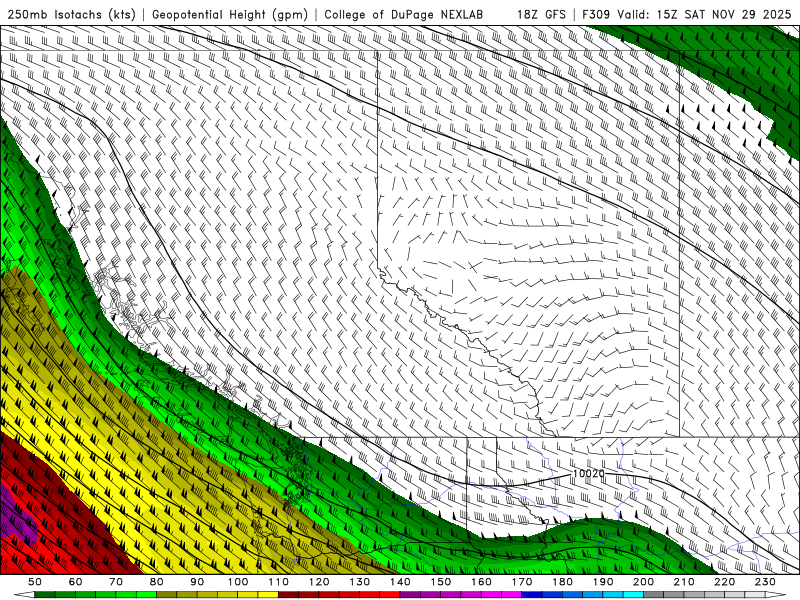800x600 pixels.
Task: Click the 80 value on the legend
Action: click(157, 582)
